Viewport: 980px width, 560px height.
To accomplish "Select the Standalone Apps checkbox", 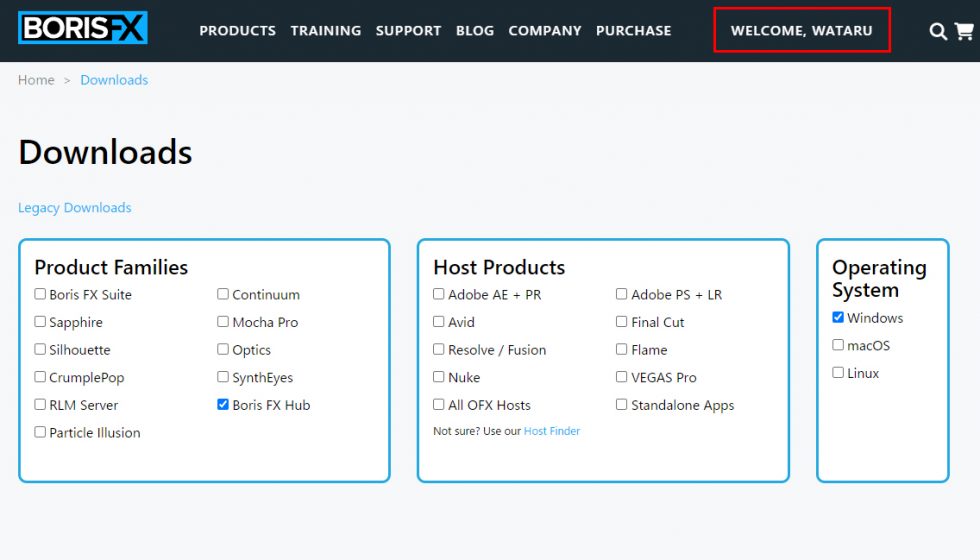I will (x=622, y=404).
